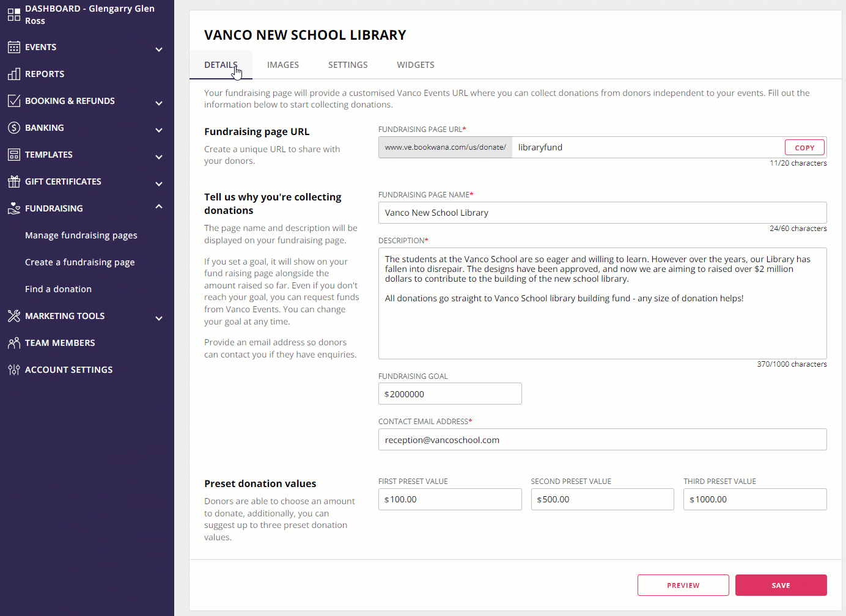Image resolution: width=846 pixels, height=616 pixels.
Task: Save the fundraising page
Action: pos(781,585)
